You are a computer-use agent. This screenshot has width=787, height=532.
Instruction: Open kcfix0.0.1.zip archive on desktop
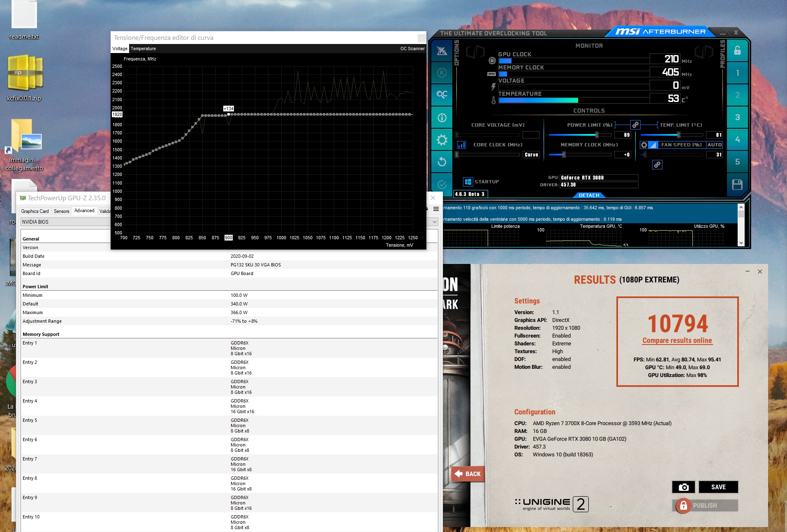point(24,78)
